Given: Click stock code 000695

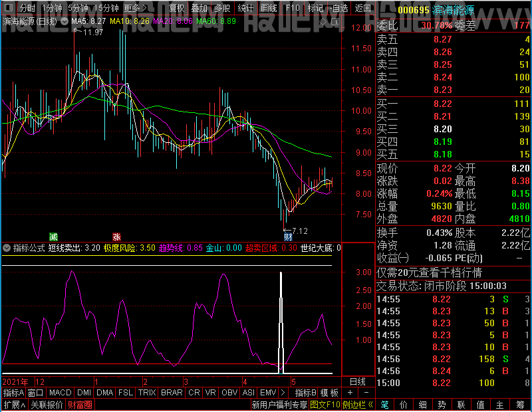Looking at the screenshot, I should (x=414, y=10).
